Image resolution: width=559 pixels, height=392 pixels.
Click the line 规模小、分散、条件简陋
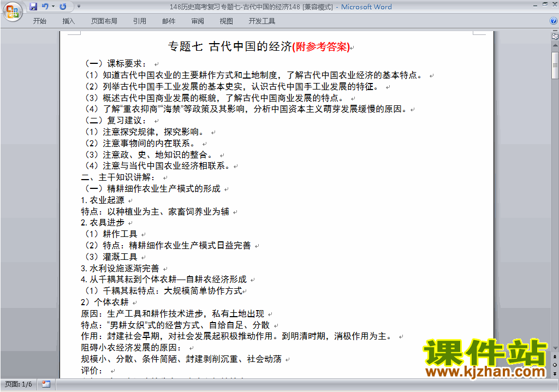(x=181, y=359)
